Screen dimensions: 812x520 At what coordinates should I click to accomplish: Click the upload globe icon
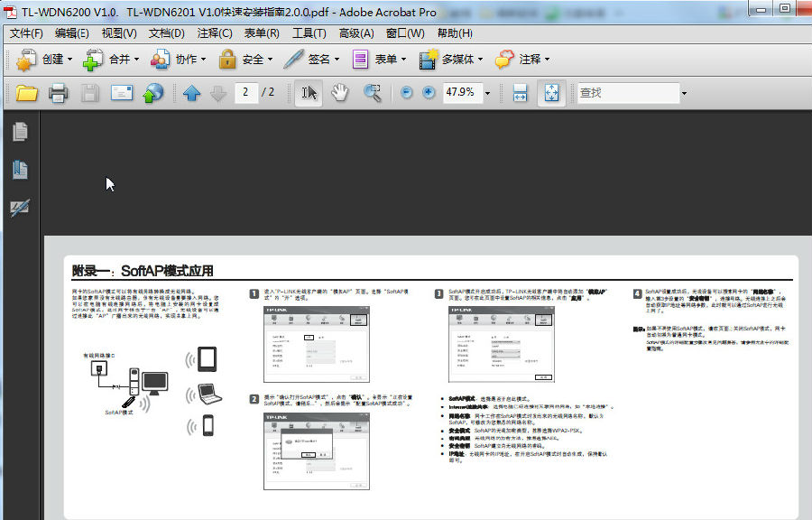tap(153, 93)
